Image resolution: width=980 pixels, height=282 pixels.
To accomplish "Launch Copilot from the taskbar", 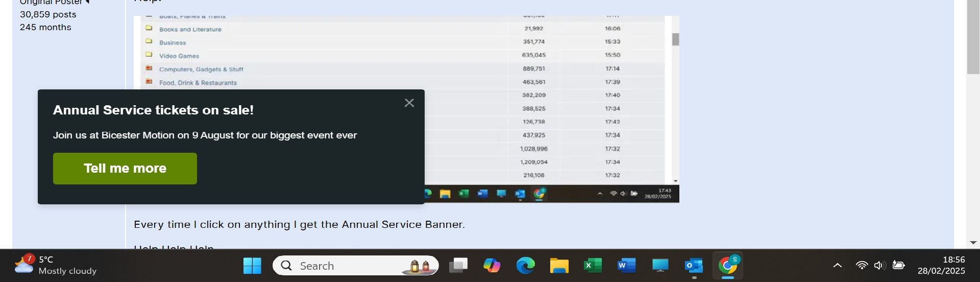I will pos(492,266).
